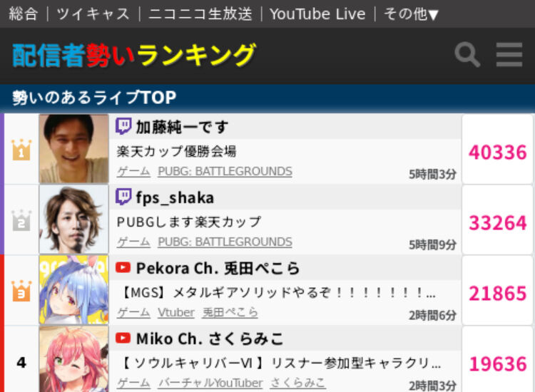The image size is (535, 392).
Task: Click the gold rank 1 crown icon
Action: click(21, 150)
